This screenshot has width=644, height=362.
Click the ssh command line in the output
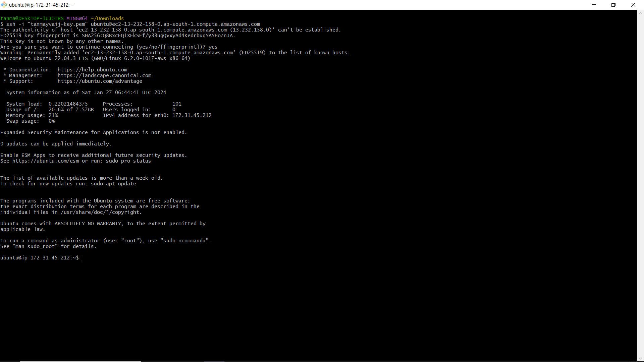[131, 24]
